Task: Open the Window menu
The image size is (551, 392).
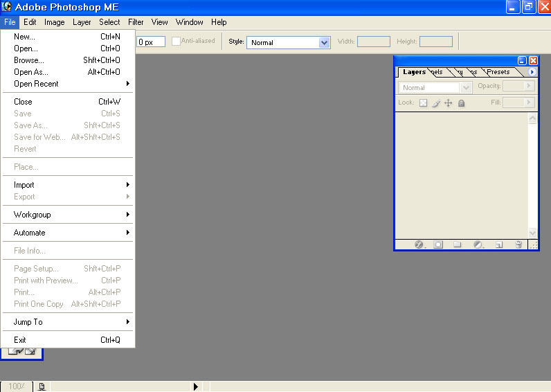Action: click(190, 22)
